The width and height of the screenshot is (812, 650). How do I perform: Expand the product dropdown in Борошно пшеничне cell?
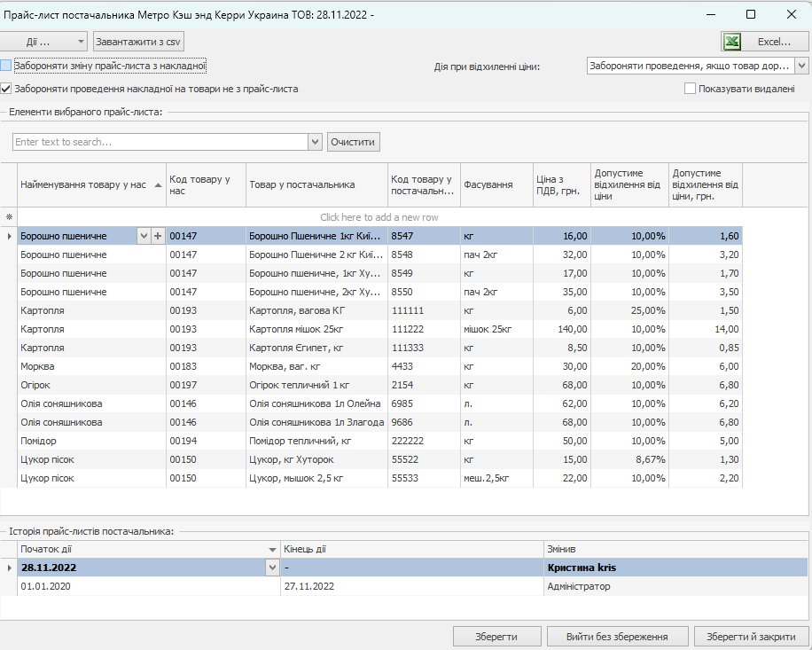tap(144, 236)
